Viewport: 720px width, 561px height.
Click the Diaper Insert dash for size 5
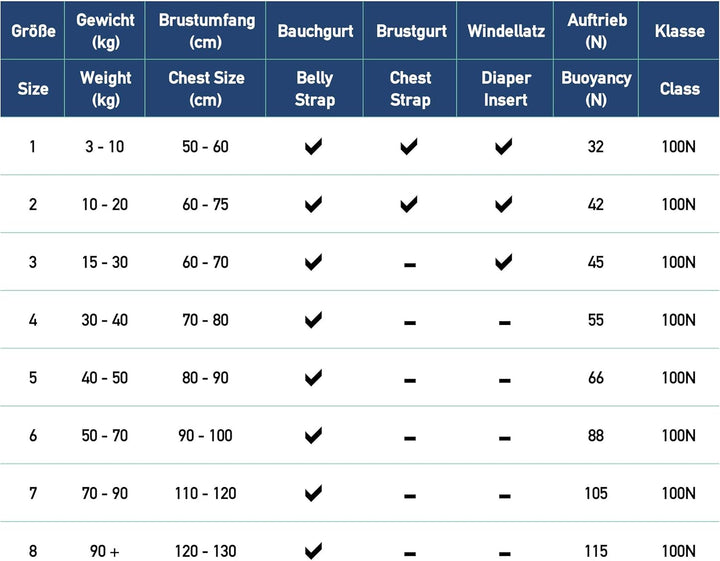click(505, 381)
